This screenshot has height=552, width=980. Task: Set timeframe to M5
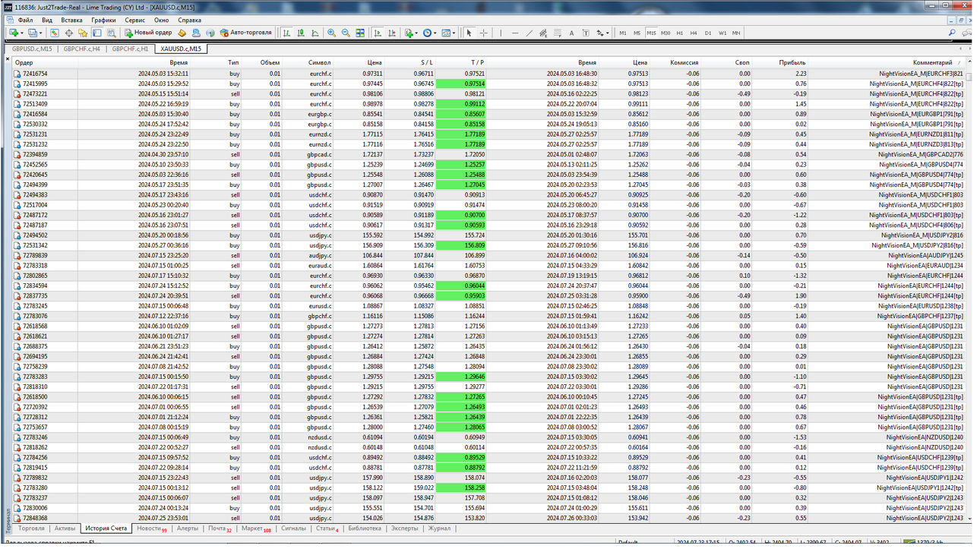coord(637,33)
